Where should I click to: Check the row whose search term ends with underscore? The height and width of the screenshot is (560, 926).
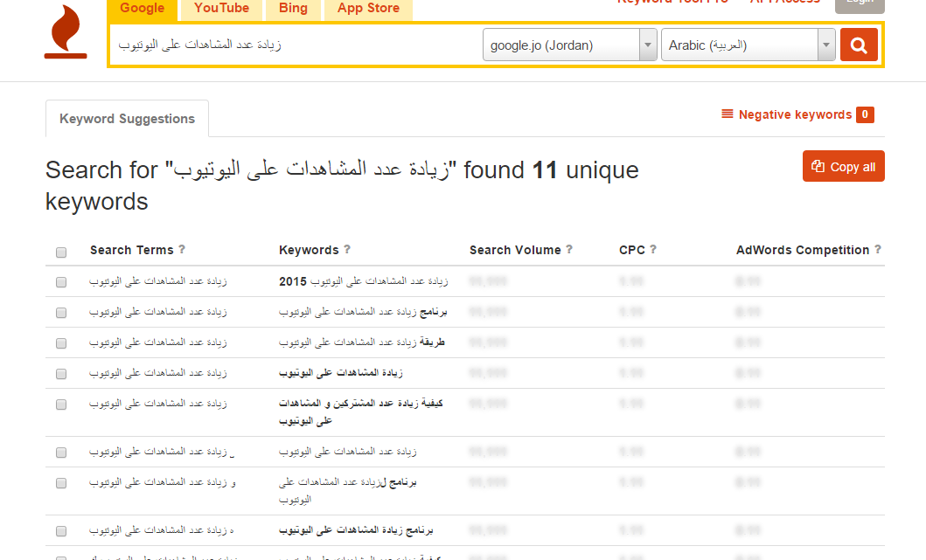tap(61, 453)
